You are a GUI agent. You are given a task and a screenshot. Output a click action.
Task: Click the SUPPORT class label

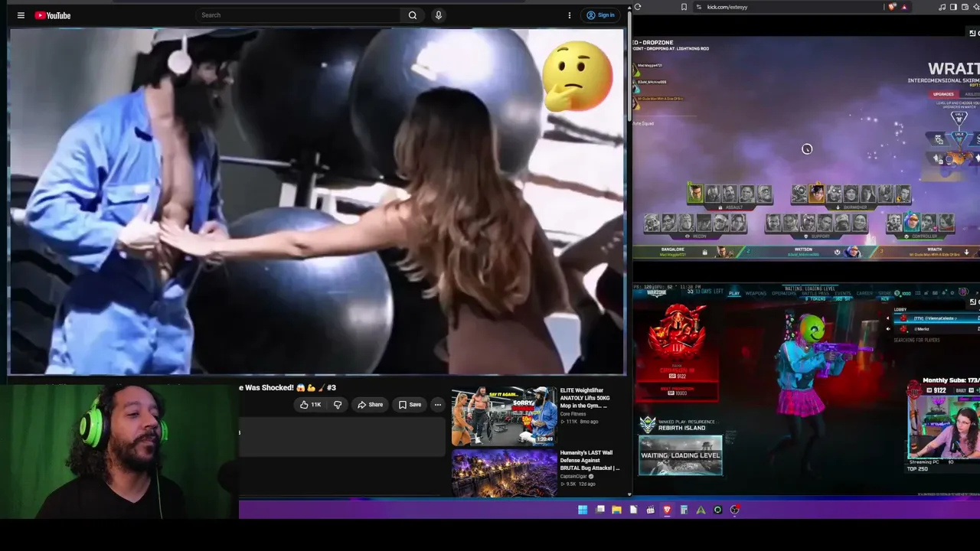click(x=819, y=236)
